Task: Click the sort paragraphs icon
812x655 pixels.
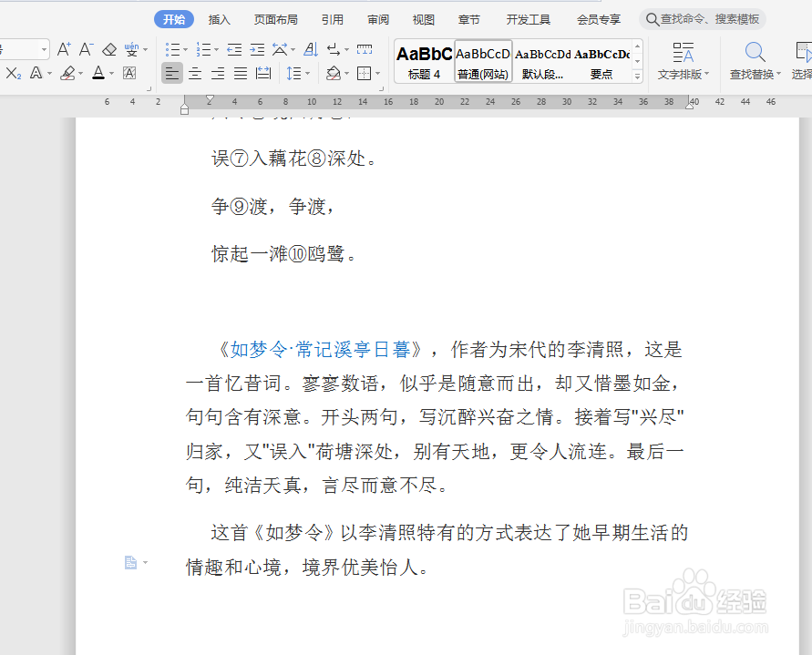Action: pos(311,48)
